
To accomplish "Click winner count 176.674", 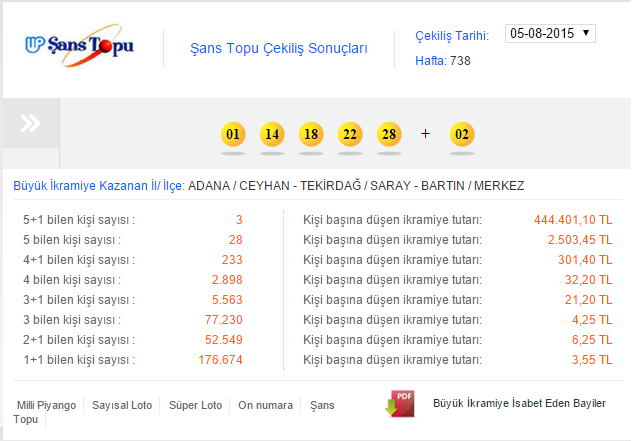I will [220, 360].
